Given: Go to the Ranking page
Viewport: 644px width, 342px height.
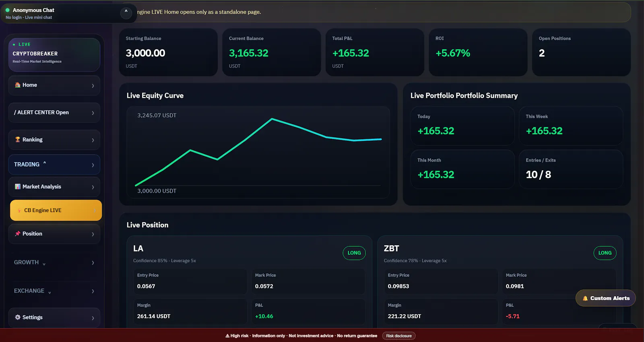Looking at the screenshot, I should click(54, 140).
